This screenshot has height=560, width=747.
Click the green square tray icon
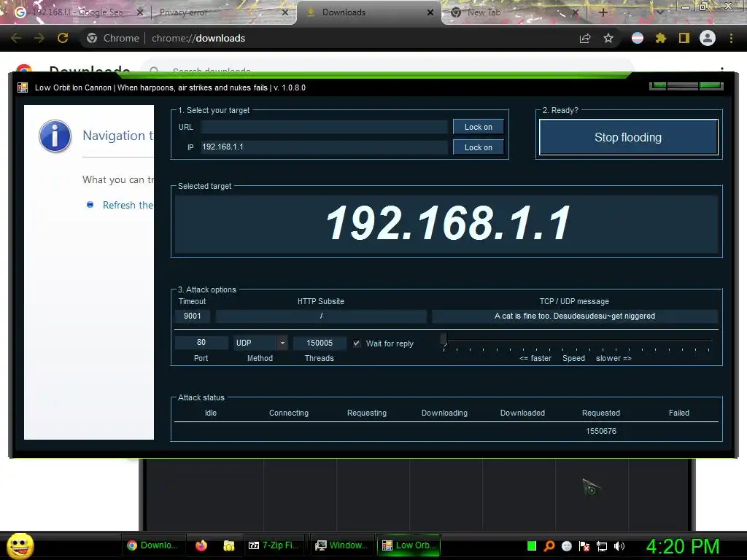532,545
